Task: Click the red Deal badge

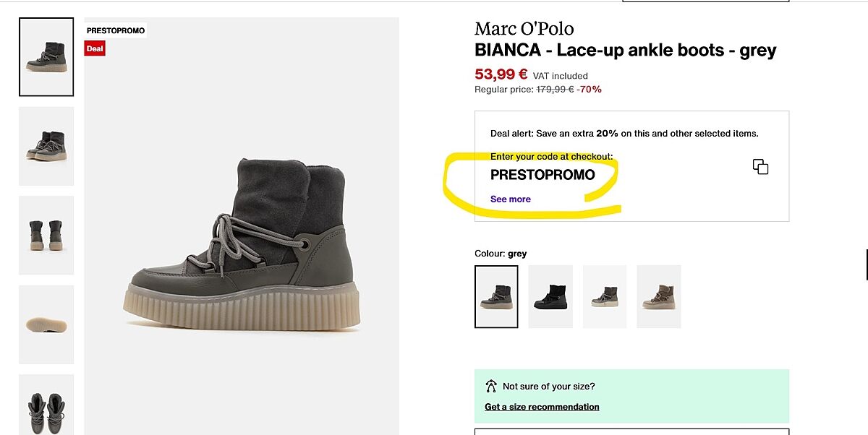Action: (95, 48)
